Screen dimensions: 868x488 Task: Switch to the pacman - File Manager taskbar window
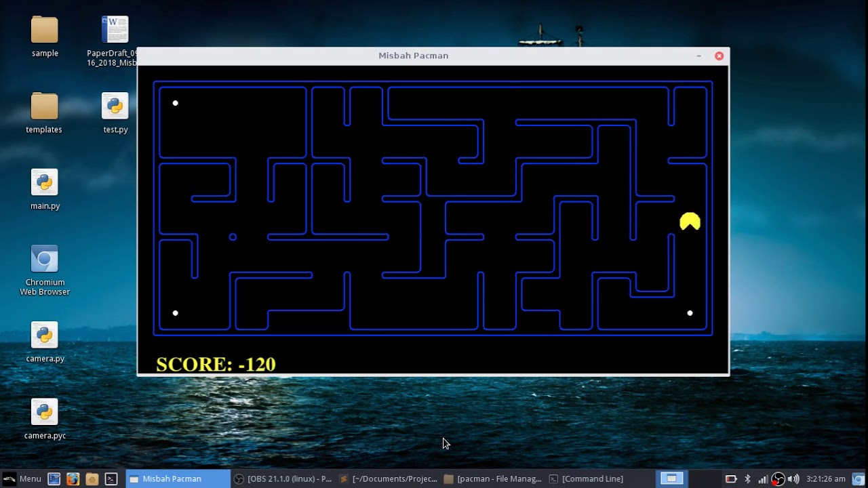(x=493, y=479)
